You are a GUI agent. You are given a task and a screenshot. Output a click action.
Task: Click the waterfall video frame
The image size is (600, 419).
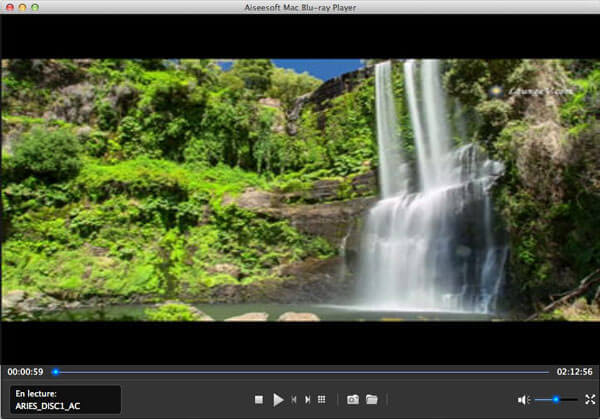[300, 190]
